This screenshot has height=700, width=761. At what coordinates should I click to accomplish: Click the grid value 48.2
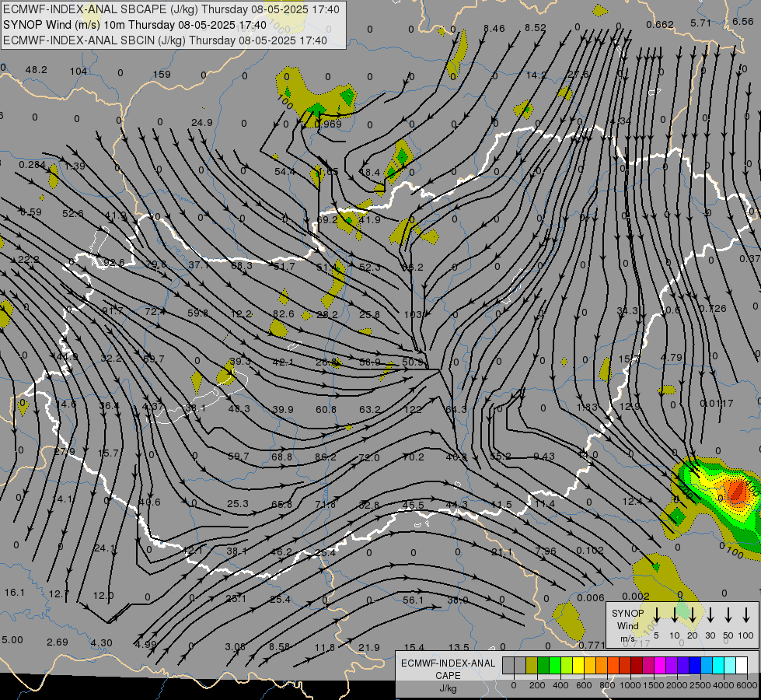[37, 70]
